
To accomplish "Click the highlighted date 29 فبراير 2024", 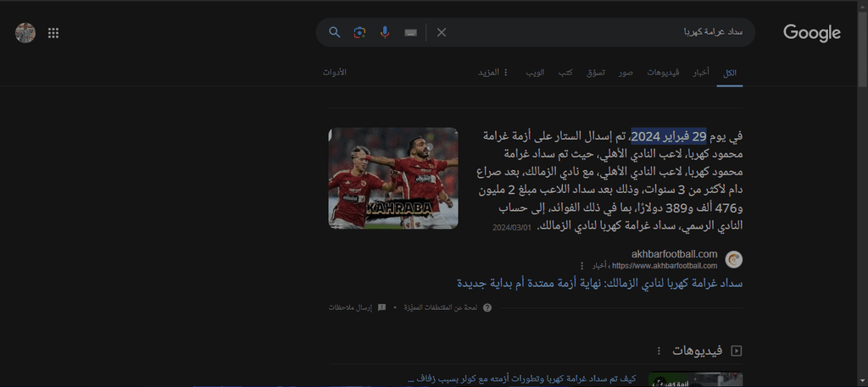I will [x=669, y=135].
